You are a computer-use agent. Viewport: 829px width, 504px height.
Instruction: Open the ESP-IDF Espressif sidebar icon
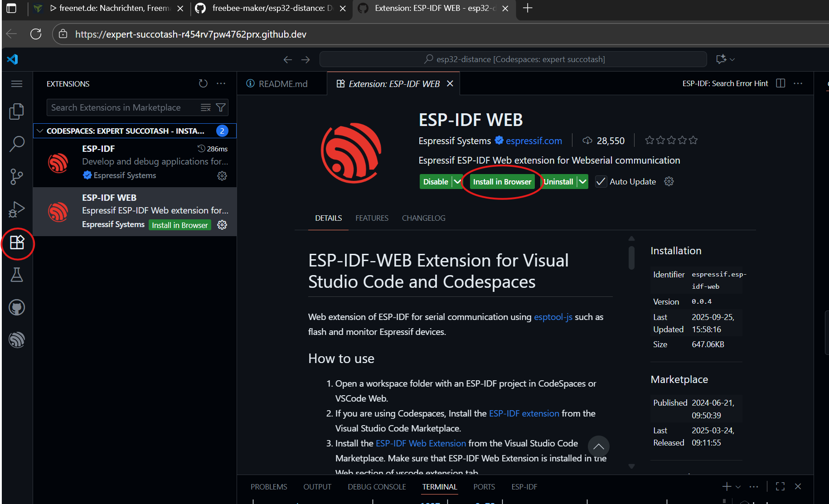17,340
